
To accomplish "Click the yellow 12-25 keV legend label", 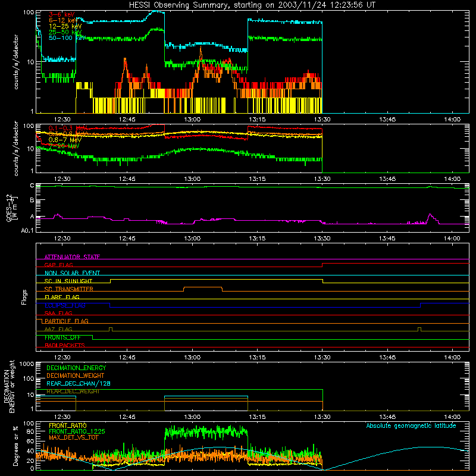I will pyautogui.click(x=65, y=26).
